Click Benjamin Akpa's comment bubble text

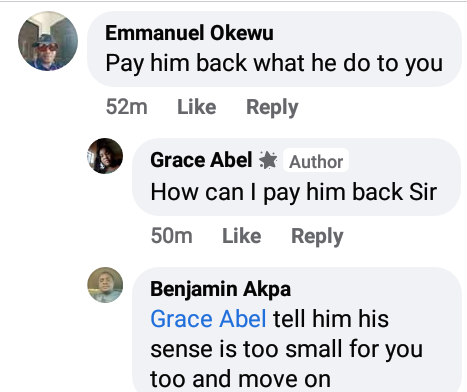pyautogui.click(x=287, y=349)
